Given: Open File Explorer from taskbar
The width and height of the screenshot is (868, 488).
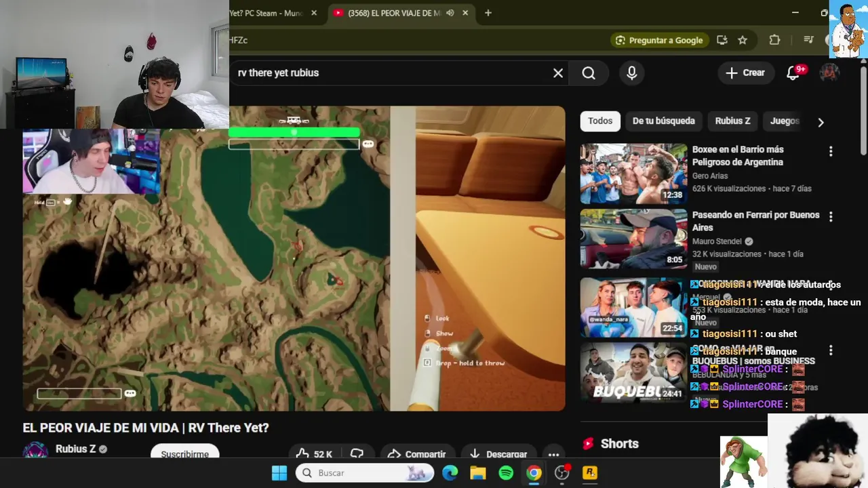Looking at the screenshot, I should pos(478,473).
